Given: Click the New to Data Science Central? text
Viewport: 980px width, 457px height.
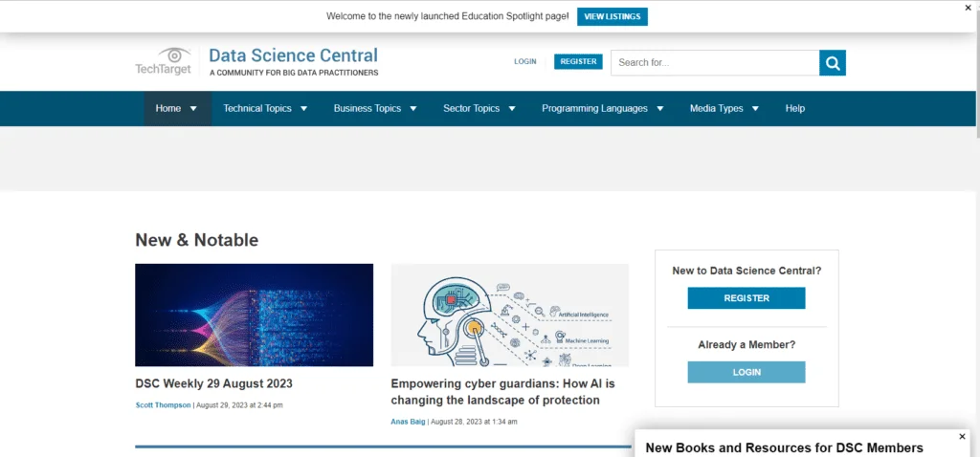Looking at the screenshot, I should (x=746, y=271).
